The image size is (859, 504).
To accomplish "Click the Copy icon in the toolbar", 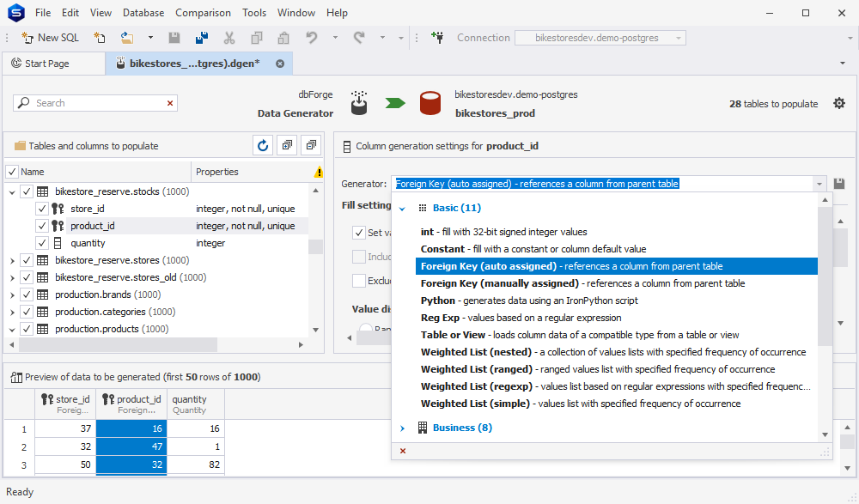I will (256, 38).
